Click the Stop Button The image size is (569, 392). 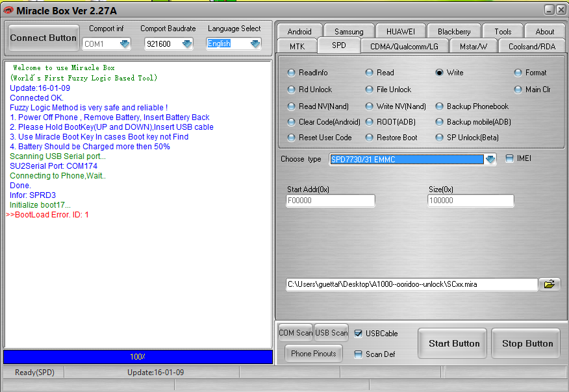pyautogui.click(x=527, y=343)
